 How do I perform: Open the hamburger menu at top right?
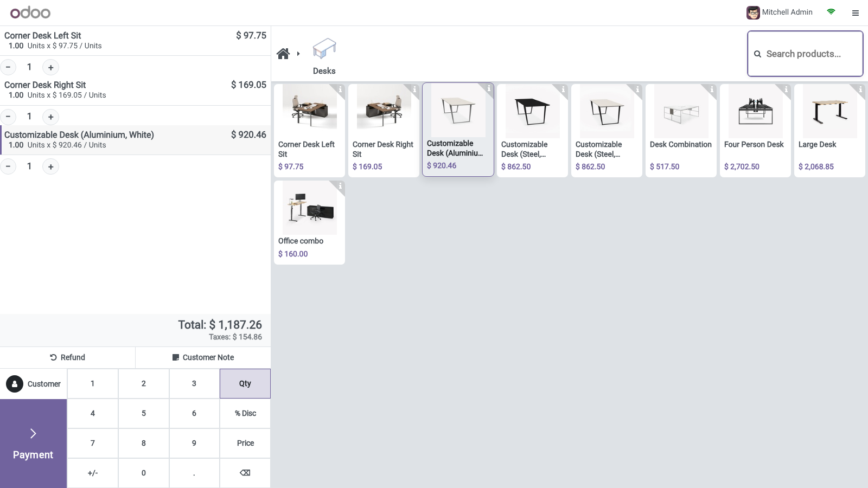[856, 12]
